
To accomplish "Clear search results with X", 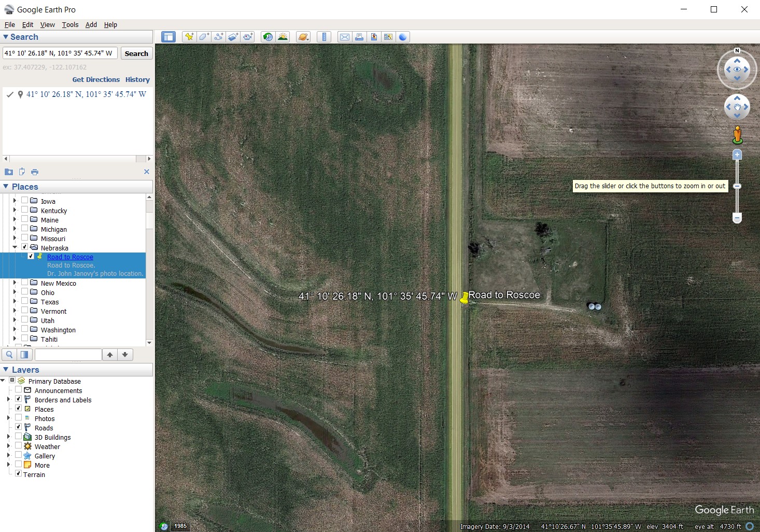I will (147, 172).
